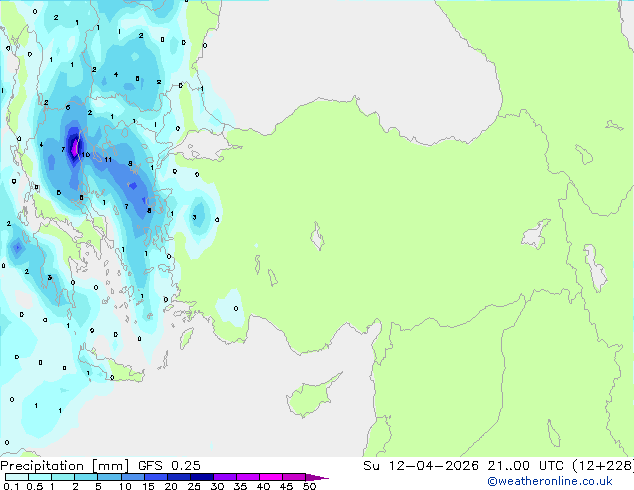Select the 10–15 mm legend swatch
The image size is (634, 490).
pyautogui.click(x=132, y=477)
